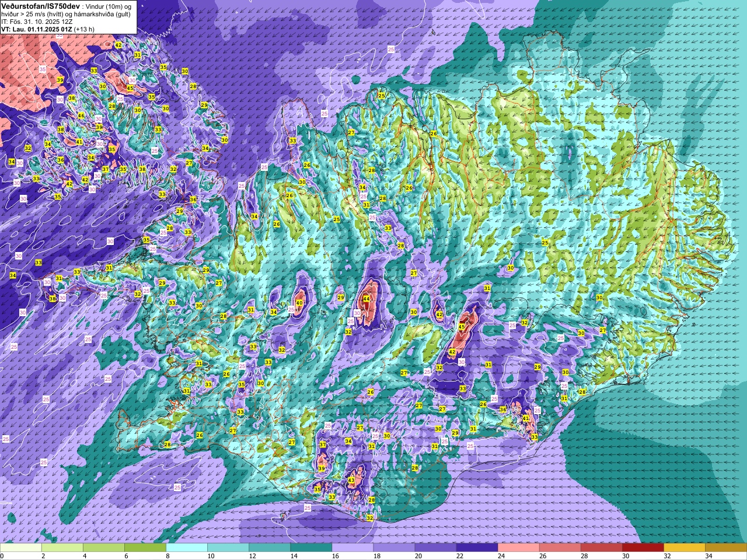Select the legend scale tick label 16

pyautogui.click(x=335, y=556)
